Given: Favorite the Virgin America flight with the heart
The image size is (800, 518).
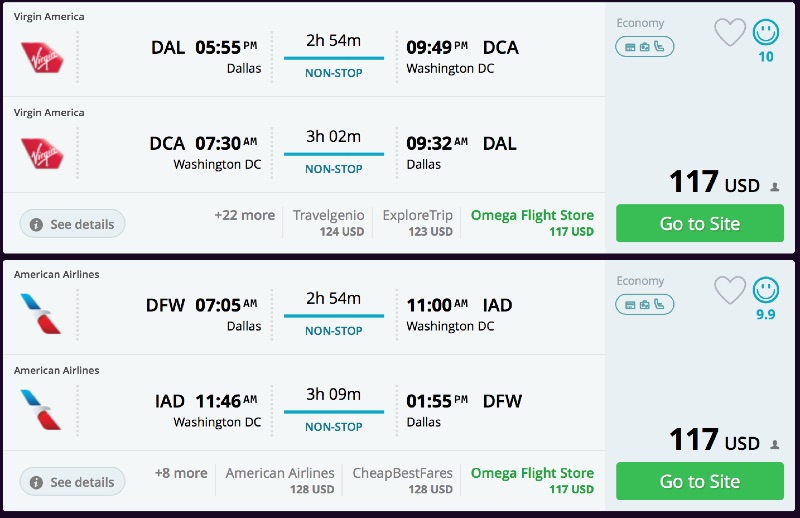Looking at the screenshot, I should [730, 33].
